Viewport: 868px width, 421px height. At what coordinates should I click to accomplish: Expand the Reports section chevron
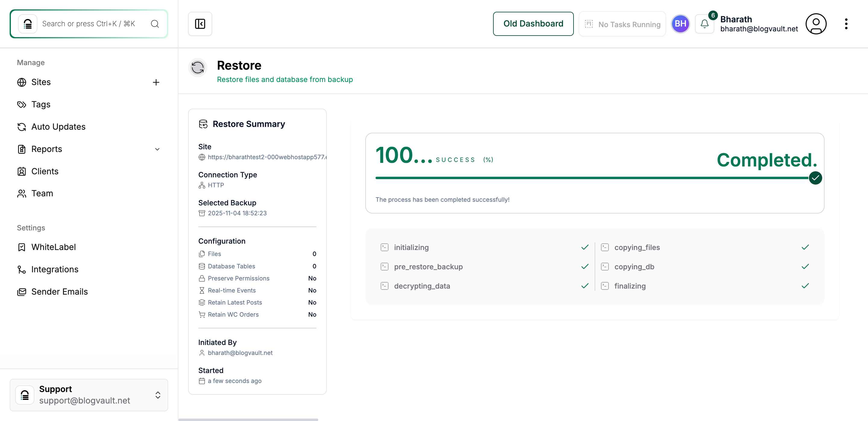pos(157,149)
